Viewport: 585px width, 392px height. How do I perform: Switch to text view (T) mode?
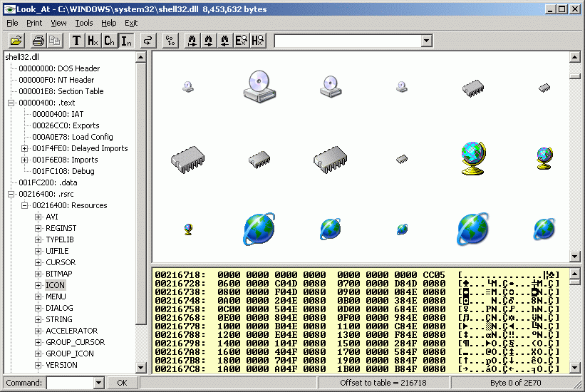tap(76, 41)
